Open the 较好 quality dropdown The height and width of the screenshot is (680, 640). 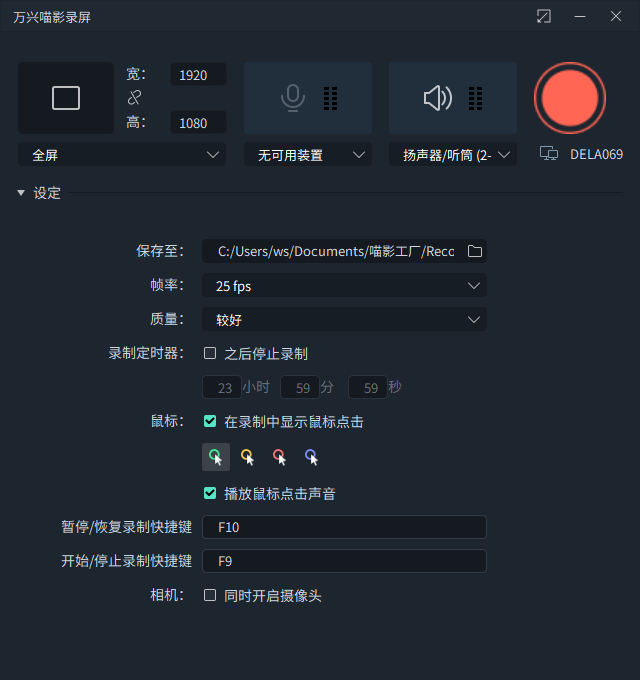pyautogui.click(x=344, y=320)
